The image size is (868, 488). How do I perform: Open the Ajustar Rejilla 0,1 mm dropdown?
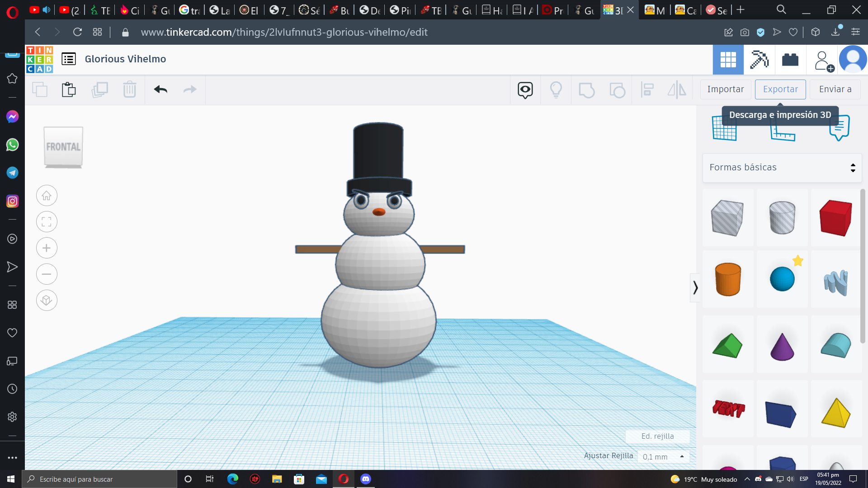tap(663, 457)
